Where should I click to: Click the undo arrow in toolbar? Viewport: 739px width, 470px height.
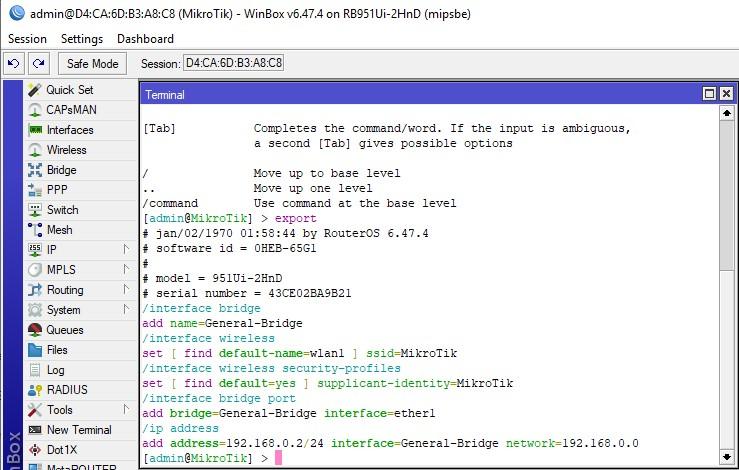coord(14,63)
